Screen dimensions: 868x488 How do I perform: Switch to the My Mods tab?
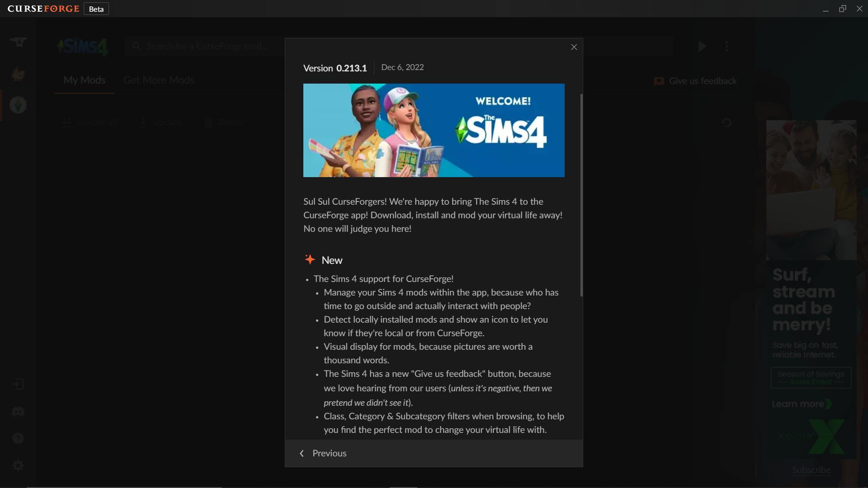(84, 80)
